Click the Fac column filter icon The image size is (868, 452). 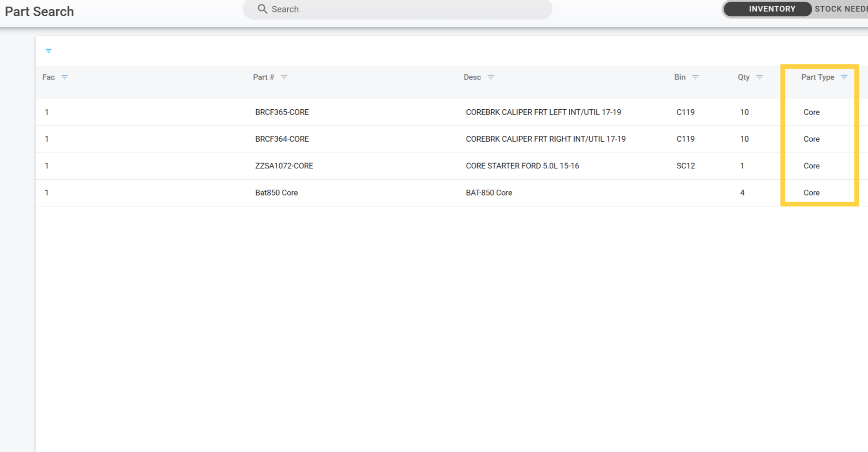[x=65, y=77]
